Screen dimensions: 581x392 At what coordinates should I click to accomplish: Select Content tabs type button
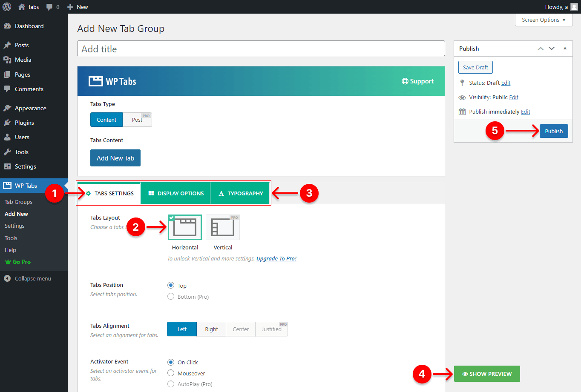(106, 120)
